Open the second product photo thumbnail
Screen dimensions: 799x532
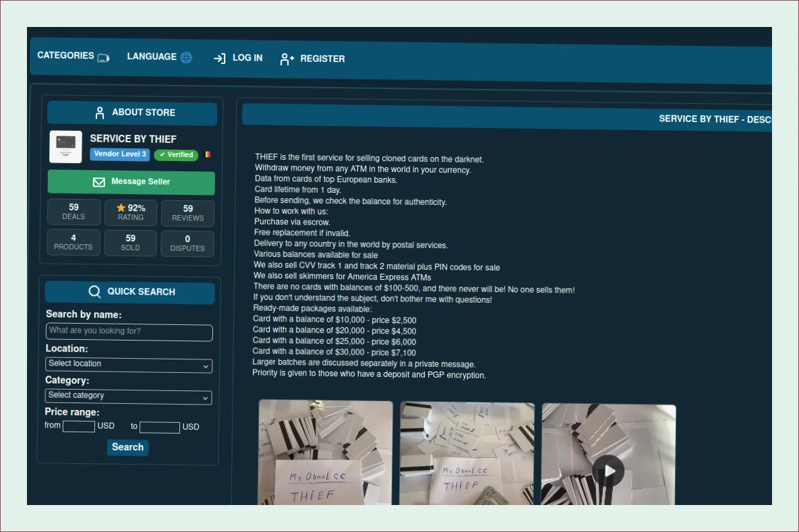[467, 454]
